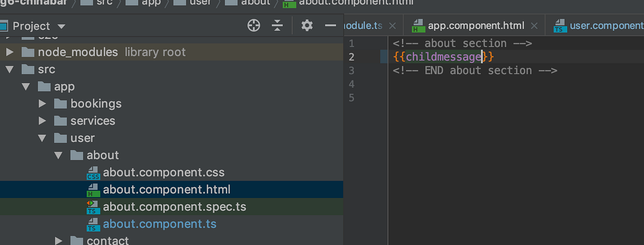Select the contact folder

point(108,240)
